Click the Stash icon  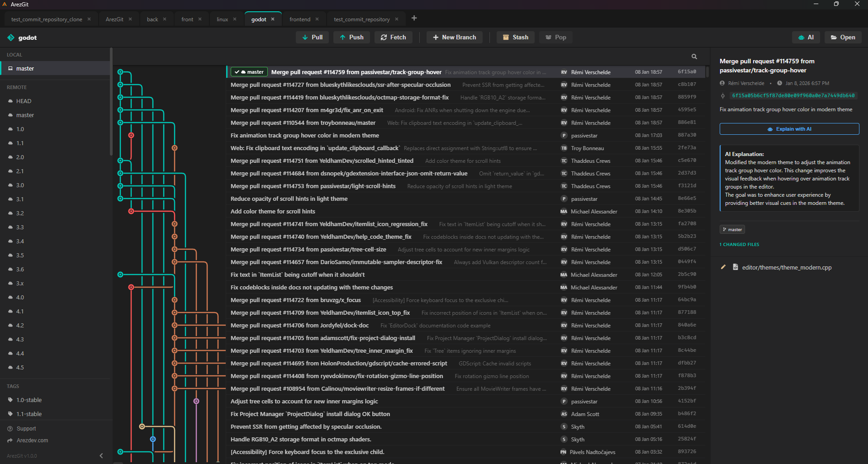[x=506, y=37]
